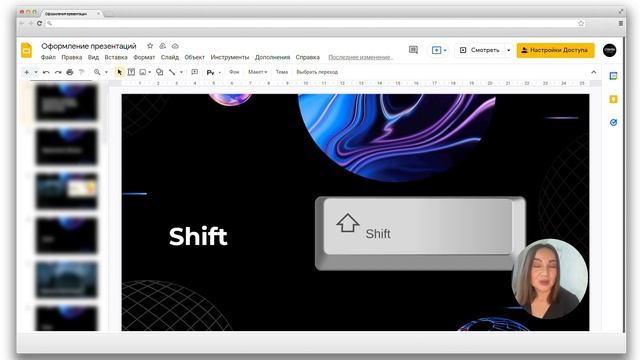The width and height of the screenshot is (640, 360).
Task: Reload the browser page
Action: click(x=39, y=24)
